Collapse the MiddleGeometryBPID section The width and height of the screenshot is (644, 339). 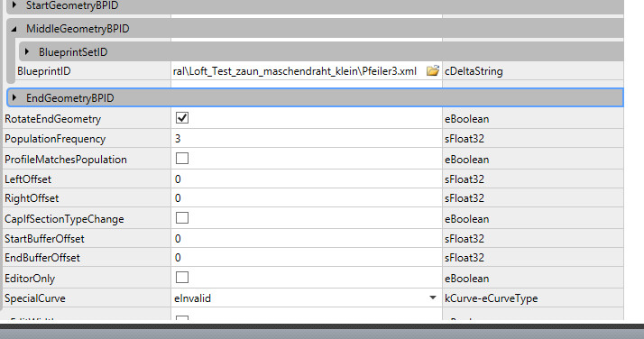[x=14, y=29]
